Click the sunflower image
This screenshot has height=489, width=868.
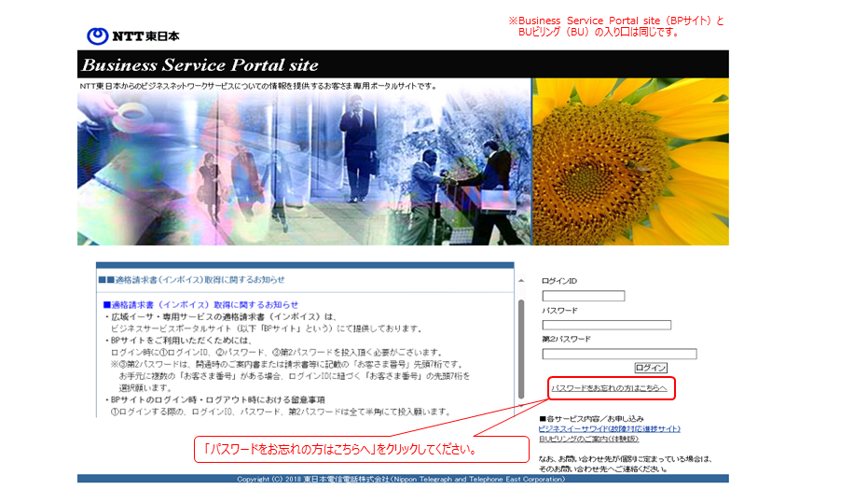[x=630, y=161]
